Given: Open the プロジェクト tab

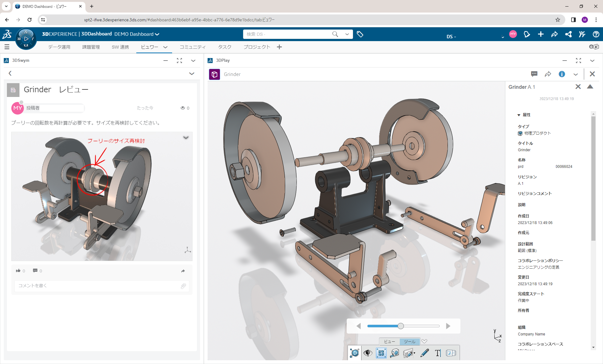Looking at the screenshot, I should pyautogui.click(x=257, y=47).
